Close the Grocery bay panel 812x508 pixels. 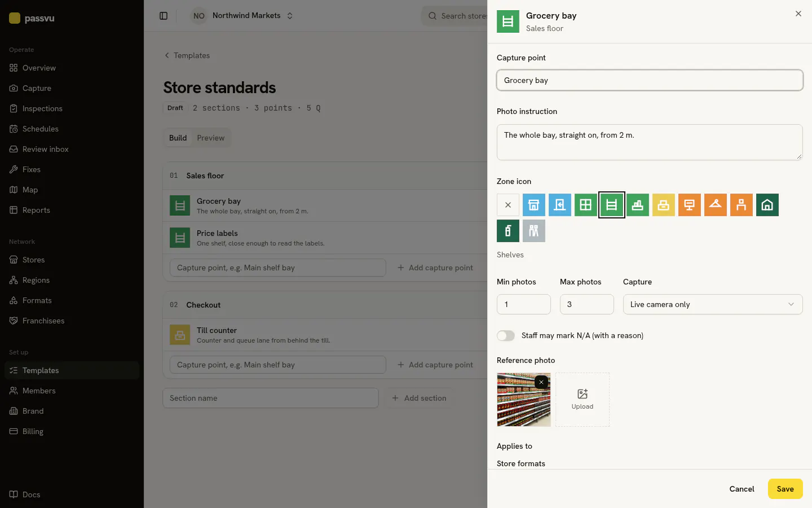tap(798, 14)
